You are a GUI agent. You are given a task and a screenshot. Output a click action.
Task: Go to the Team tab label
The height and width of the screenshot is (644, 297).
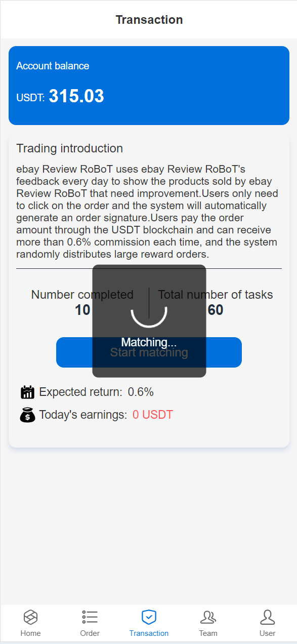coord(208,633)
